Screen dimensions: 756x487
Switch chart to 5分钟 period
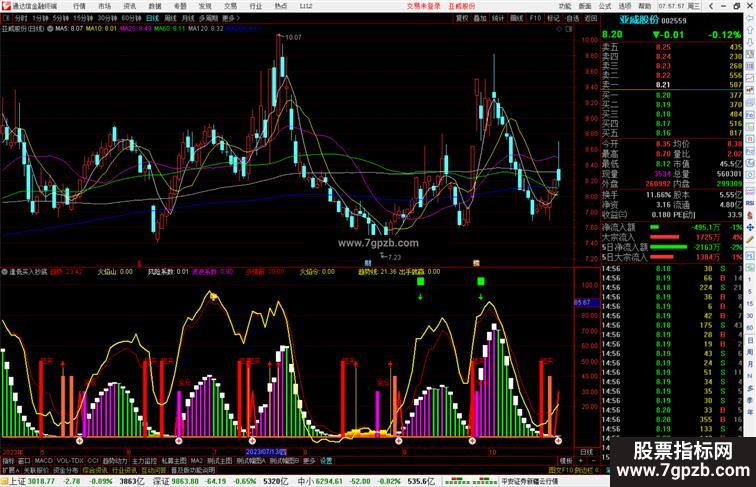pyautogui.click(x=61, y=18)
